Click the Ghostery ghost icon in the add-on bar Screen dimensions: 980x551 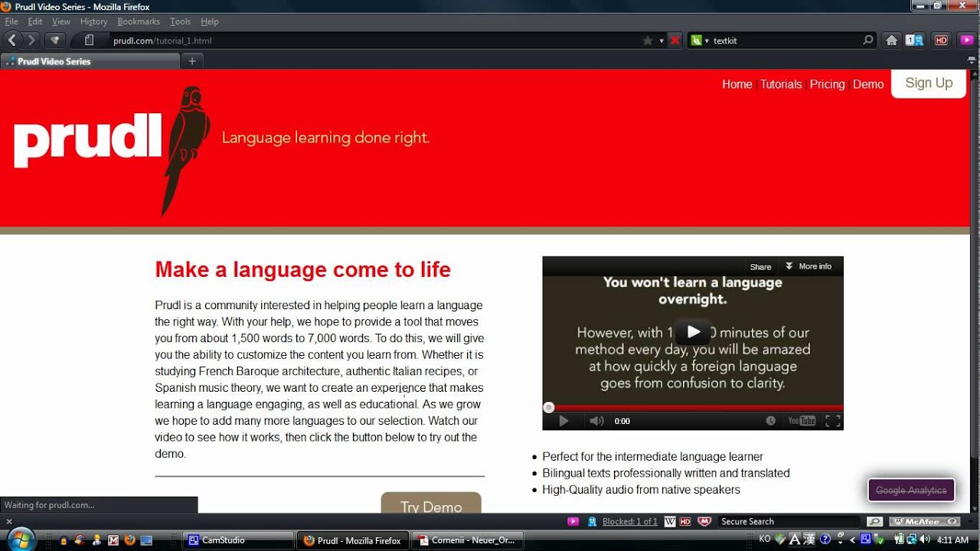(592, 521)
